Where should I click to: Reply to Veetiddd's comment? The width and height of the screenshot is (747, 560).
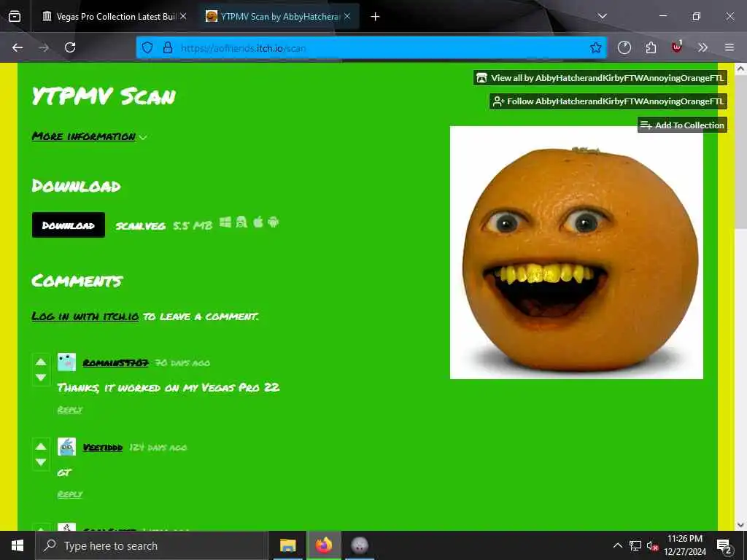[x=70, y=495]
